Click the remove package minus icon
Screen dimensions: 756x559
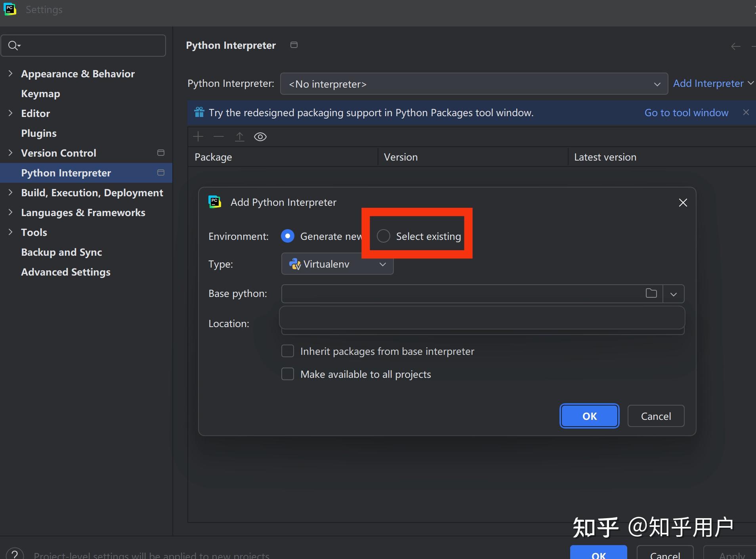pyautogui.click(x=219, y=137)
